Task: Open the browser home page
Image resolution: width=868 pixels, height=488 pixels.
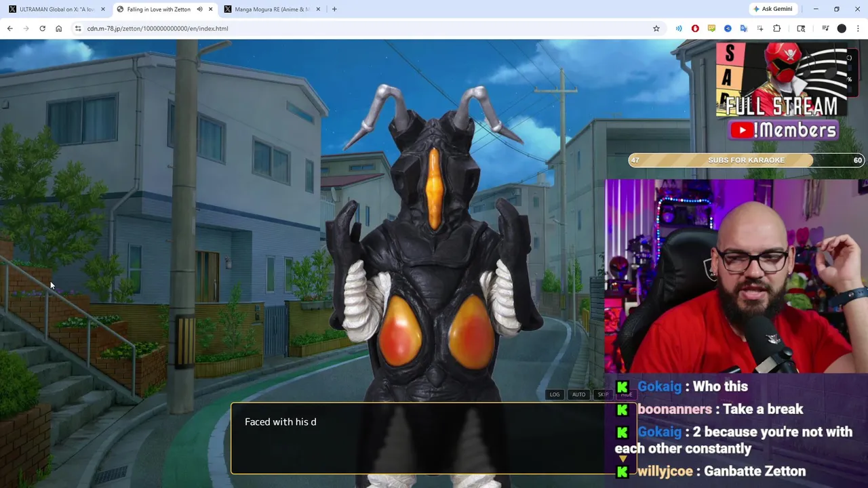Action: (58, 28)
